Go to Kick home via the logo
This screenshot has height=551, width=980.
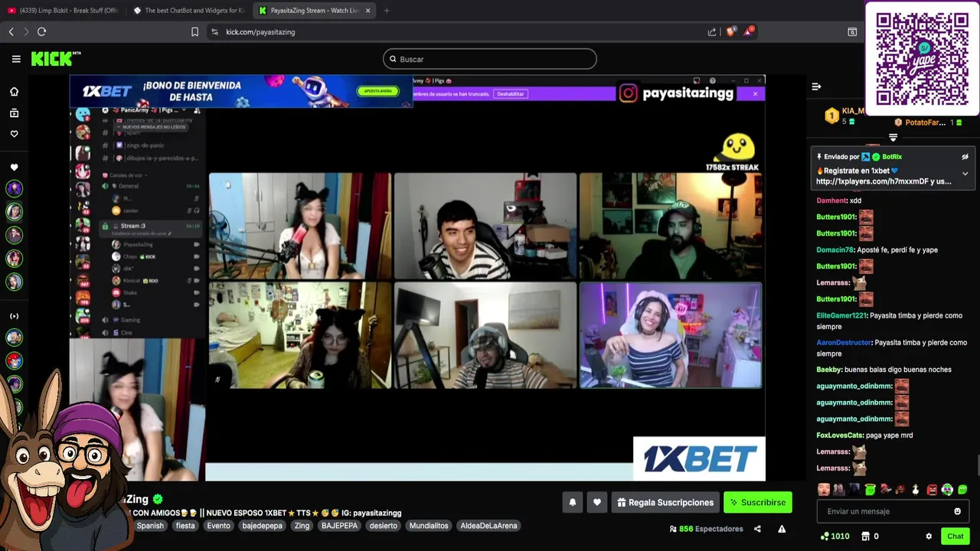[x=55, y=59]
